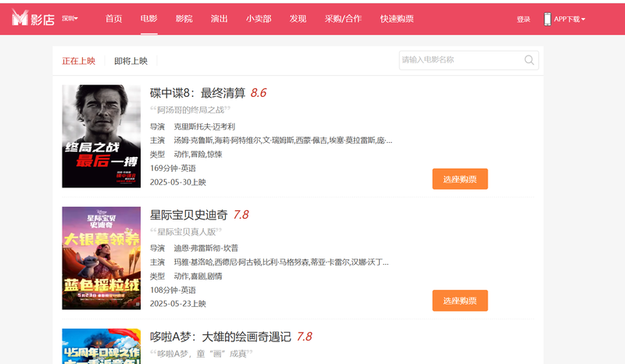Screen dimensions: 625x364
Task: Switch to the 正在上映 tab
Action: pos(79,61)
